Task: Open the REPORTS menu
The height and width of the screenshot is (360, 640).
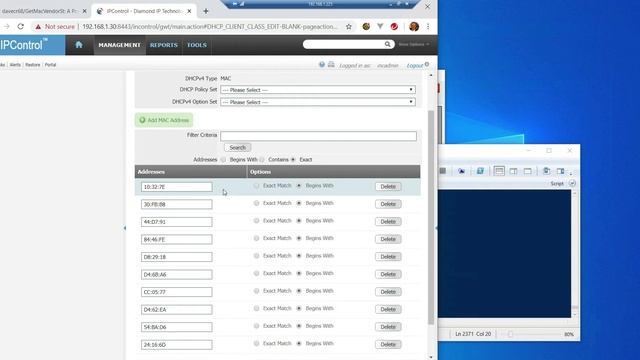Action: [x=164, y=45]
